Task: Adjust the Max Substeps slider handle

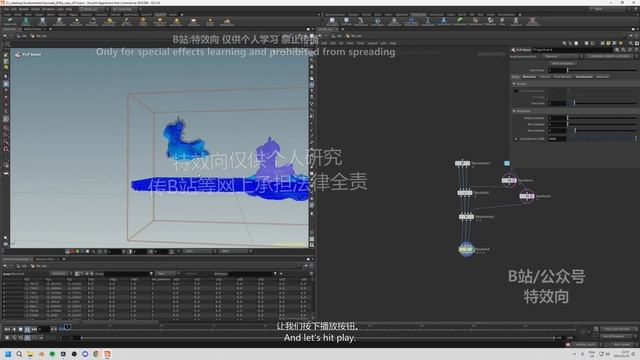Action: point(575,131)
